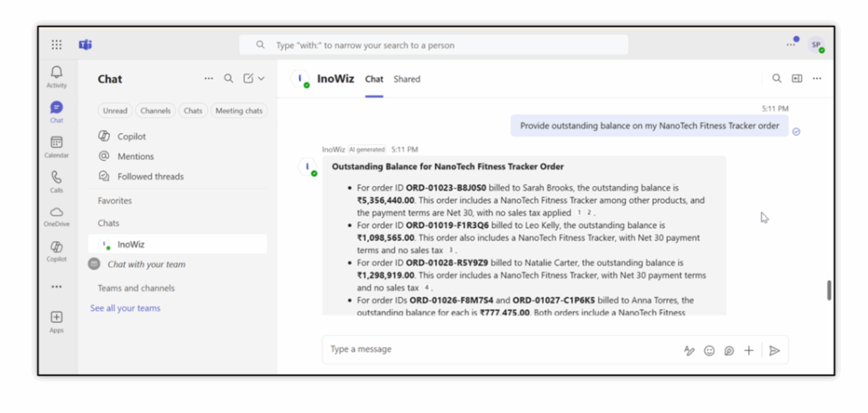Click the send message arrow icon
868x413 pixels.
coord(774,350)
